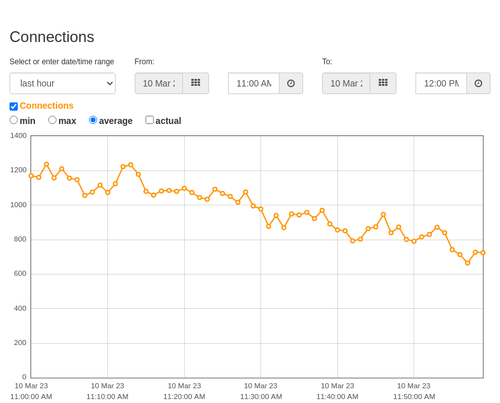Image resolution: width=500 pixels, height=403 pixels.
Task: Open the From date calendar picker icon
Action: point(196,83)
